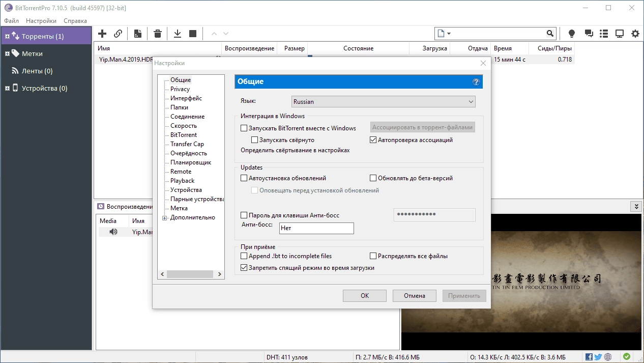Toggle Распределять все файлы checkbox
This screenshot has height=363, width=644.
(373, 256)
